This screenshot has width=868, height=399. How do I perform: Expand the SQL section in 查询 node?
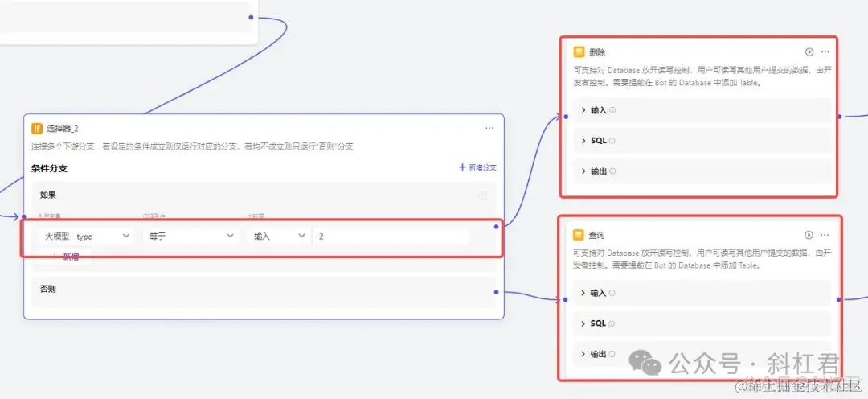(x=702, y=323)
